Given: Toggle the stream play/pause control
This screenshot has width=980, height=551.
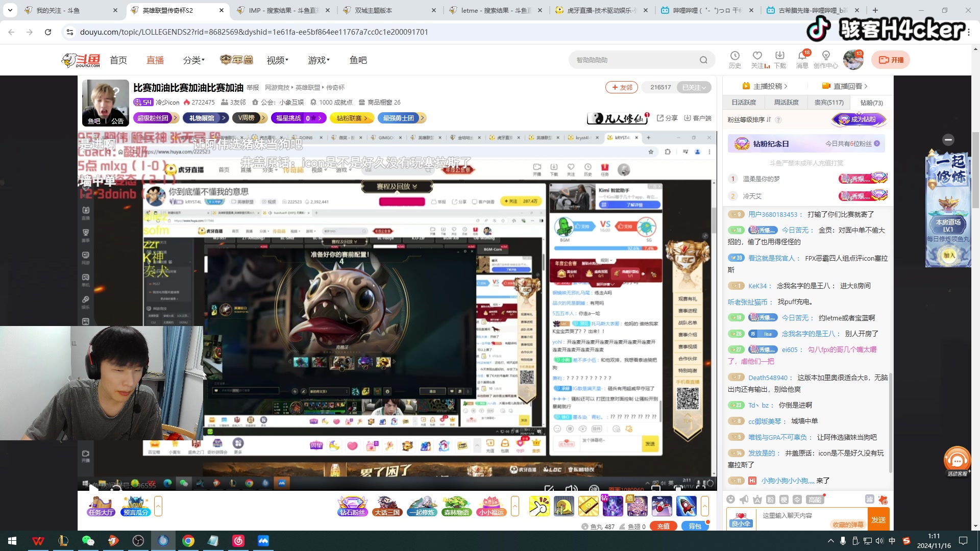Looking at the screenshot, I should (x=94, y=488).
